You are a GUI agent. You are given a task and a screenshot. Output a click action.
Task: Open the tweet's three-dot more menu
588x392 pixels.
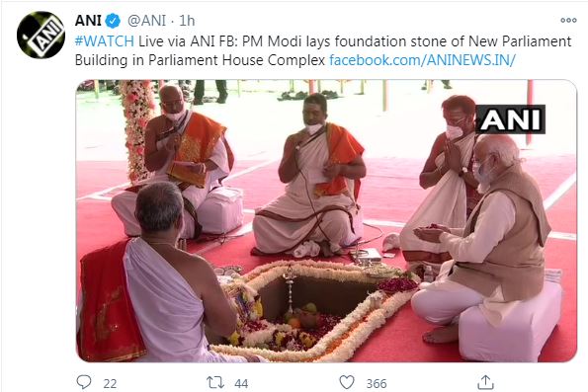tap(568, 20)
